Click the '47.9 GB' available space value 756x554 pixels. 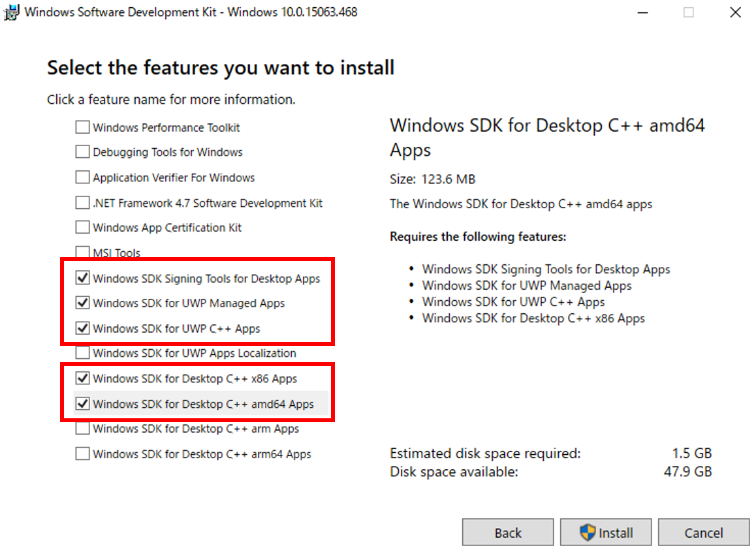click(x=687, y=472)
